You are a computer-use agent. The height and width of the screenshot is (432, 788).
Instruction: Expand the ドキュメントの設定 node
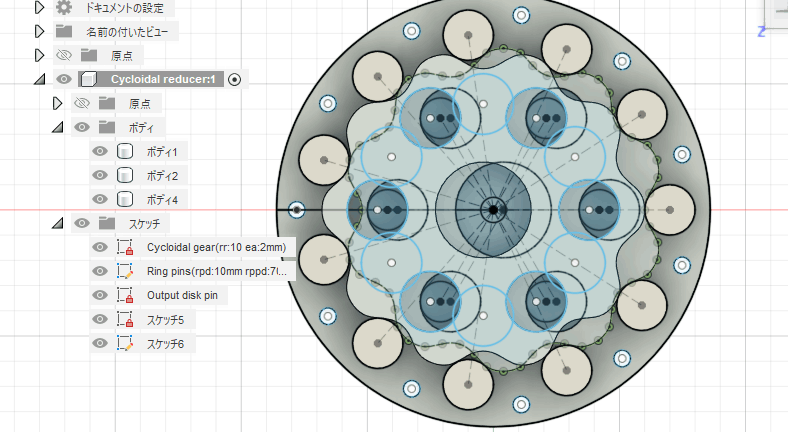tap(39, 7)
